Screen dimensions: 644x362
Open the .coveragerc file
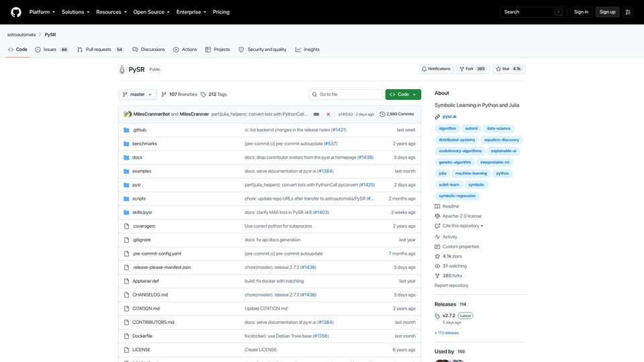point(144,226)
